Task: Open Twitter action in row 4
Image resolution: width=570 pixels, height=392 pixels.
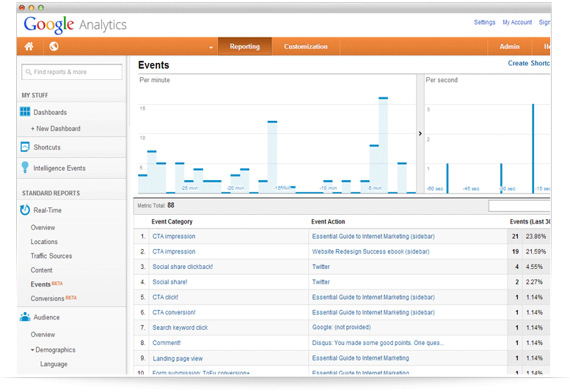Action: click(321, 282)
